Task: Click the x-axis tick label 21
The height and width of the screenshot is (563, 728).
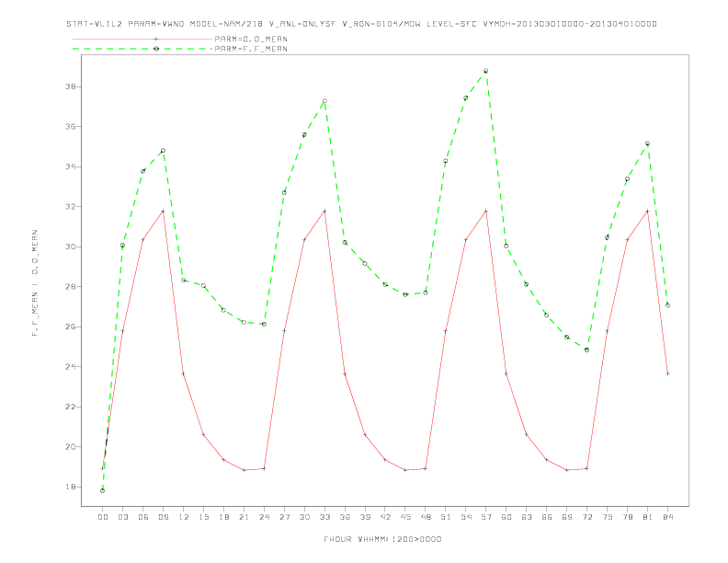Action: tap(244, 517)
